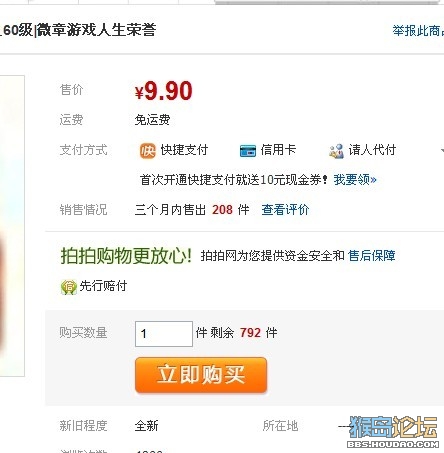Click the orange 快捷支付 icon
The image size is (444, 453).
[x=148, y=151]
